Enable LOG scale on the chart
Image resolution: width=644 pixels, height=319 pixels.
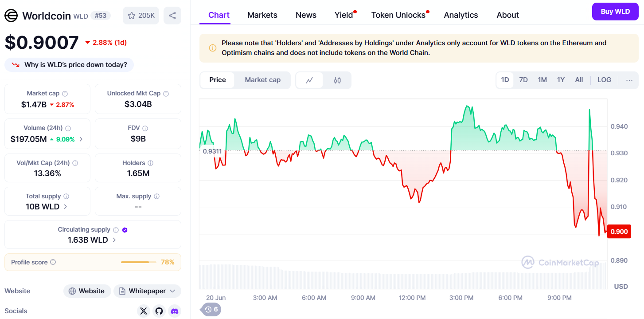604,79
